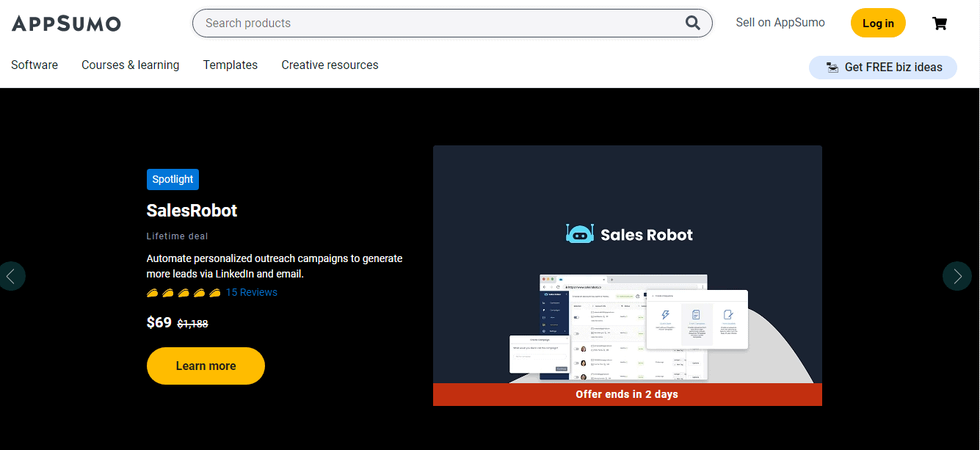This screenshot has height=450, width=980.
Task: Click the taco star rating icons
Action: [x=184, y=292]
